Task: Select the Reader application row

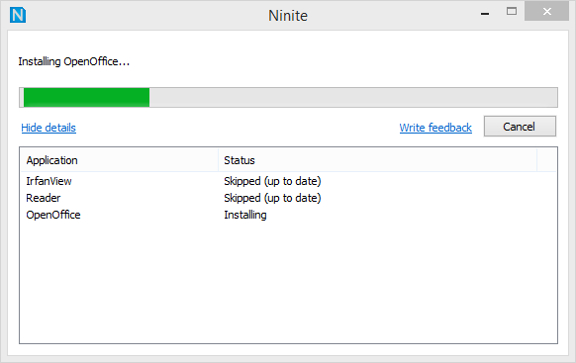Action: click(288, 198)
